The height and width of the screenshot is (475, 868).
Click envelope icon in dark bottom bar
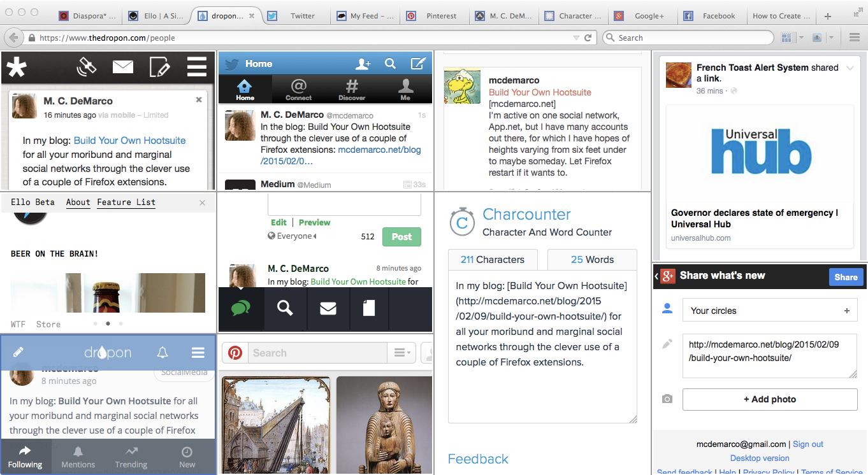[328, 309]
